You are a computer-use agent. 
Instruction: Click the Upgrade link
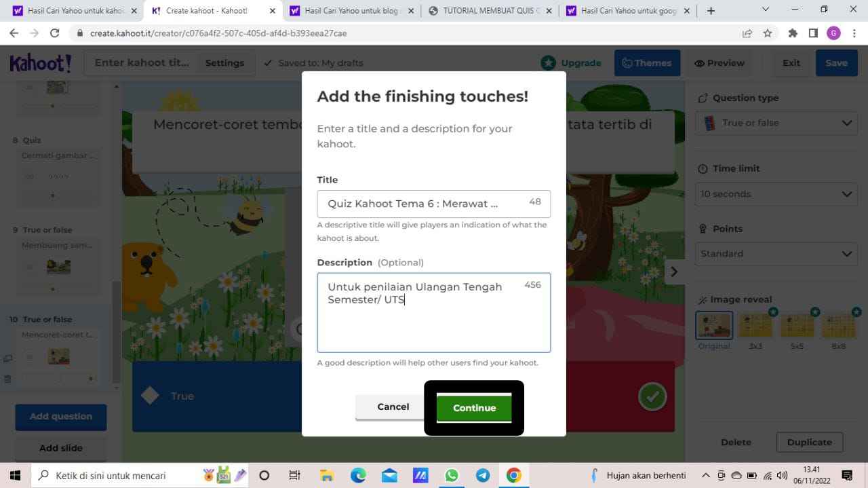point(571,63)
